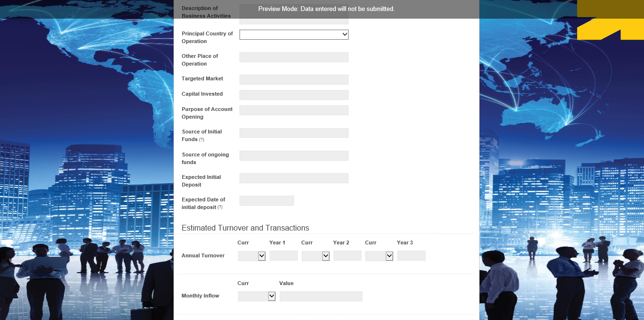Open the Year 2 currency dropdown

click(316, 256)
